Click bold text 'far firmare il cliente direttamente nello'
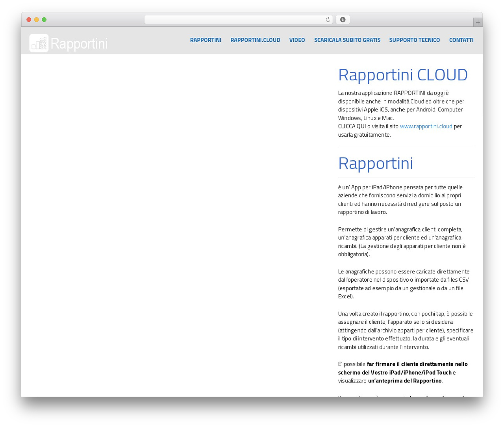 (417, 364)
